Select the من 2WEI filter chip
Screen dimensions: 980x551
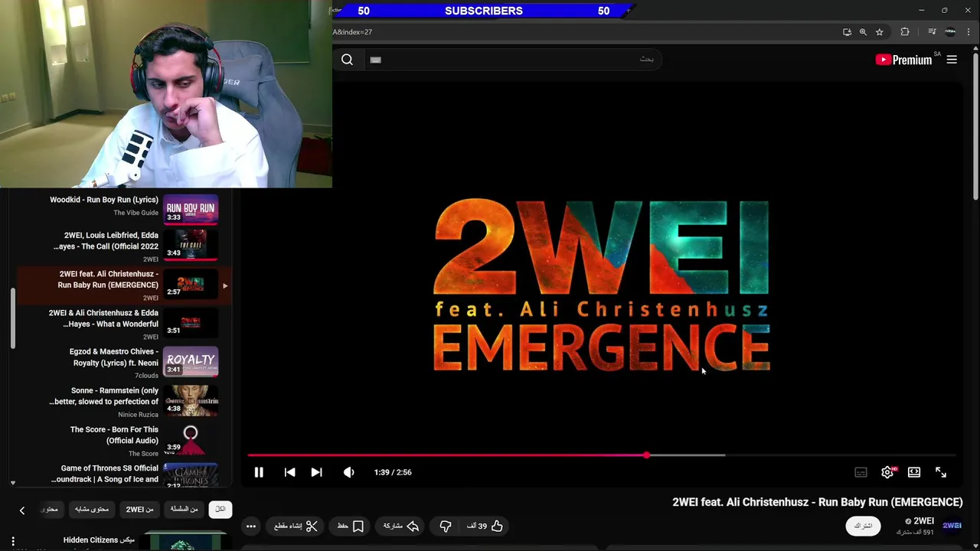(x=140, y=509)
